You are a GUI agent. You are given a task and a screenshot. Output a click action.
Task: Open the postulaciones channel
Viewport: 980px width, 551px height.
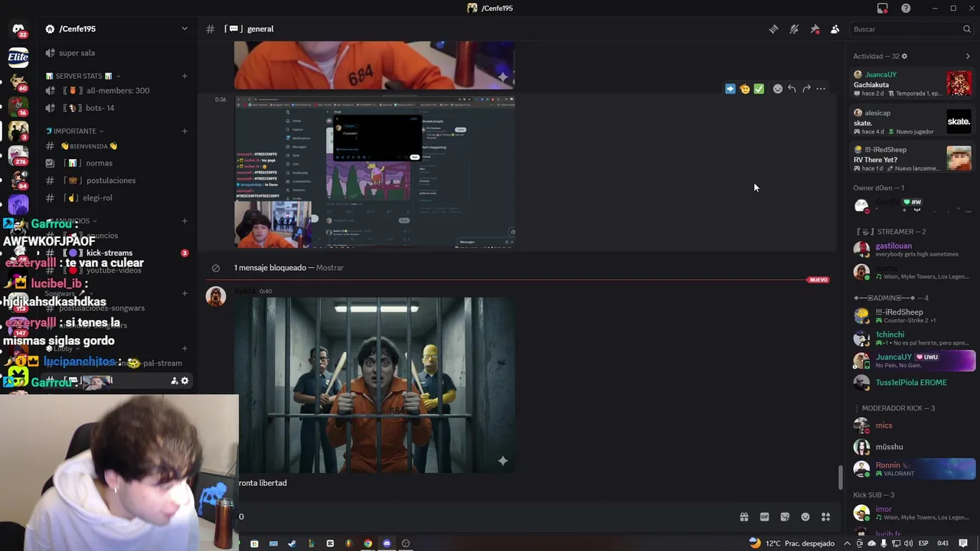[x=116, y=181]
